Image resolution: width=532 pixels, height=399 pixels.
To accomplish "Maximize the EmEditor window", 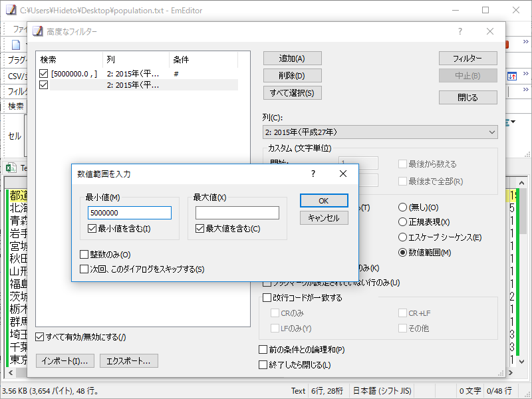I will click(x=485, y=10).
